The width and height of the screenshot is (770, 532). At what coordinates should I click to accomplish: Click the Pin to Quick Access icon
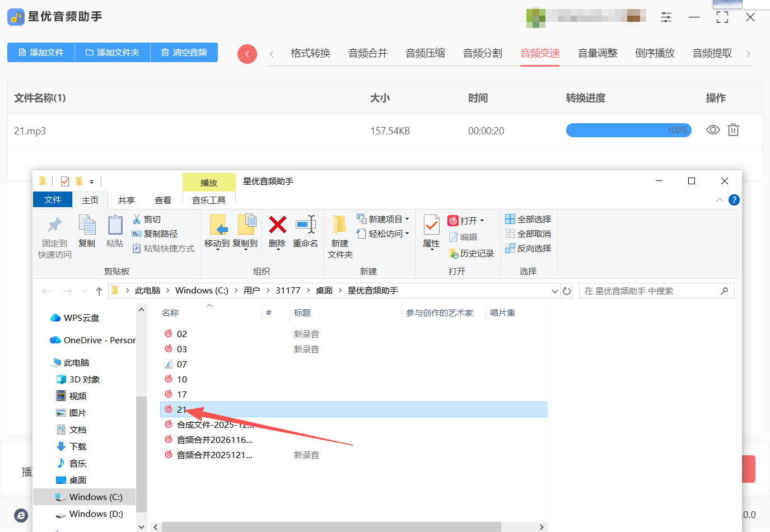click(54, 225)
